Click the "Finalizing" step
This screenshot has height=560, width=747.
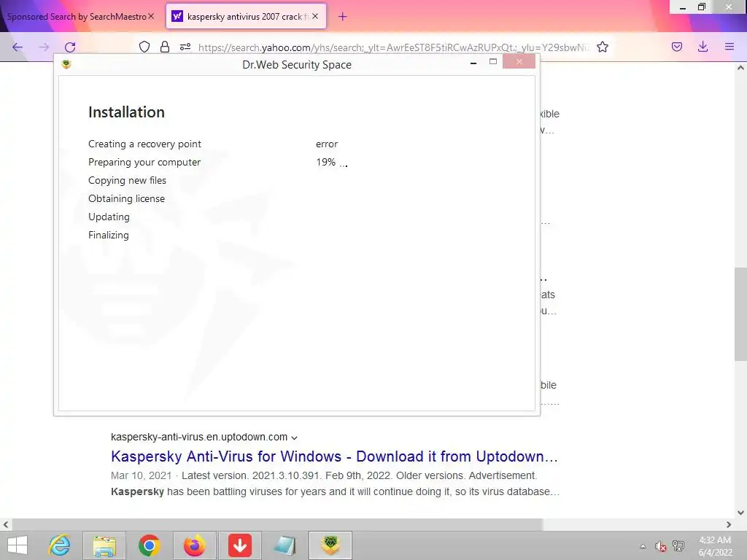[109, 236]
